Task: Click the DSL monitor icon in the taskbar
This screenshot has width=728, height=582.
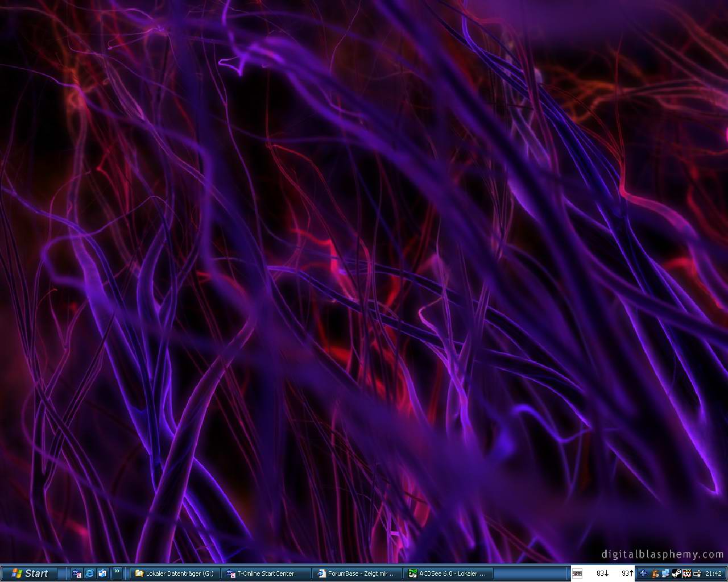Action: tap(577, 573)
